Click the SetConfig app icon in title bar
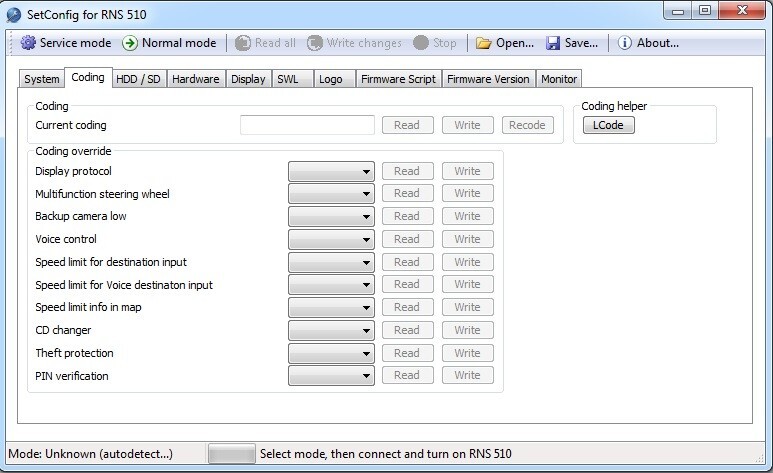Screen dimensions: 773x473 tap(14, 14)
